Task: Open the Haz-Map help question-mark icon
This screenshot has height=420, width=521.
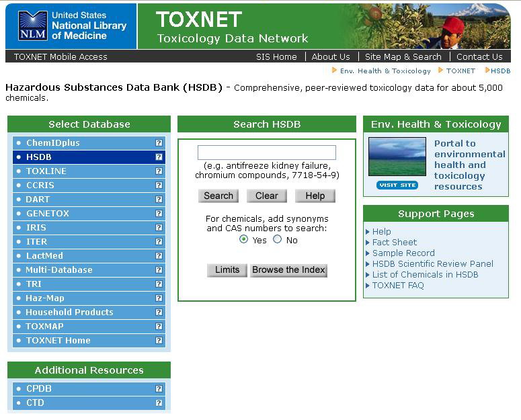Action: [159, 298]
